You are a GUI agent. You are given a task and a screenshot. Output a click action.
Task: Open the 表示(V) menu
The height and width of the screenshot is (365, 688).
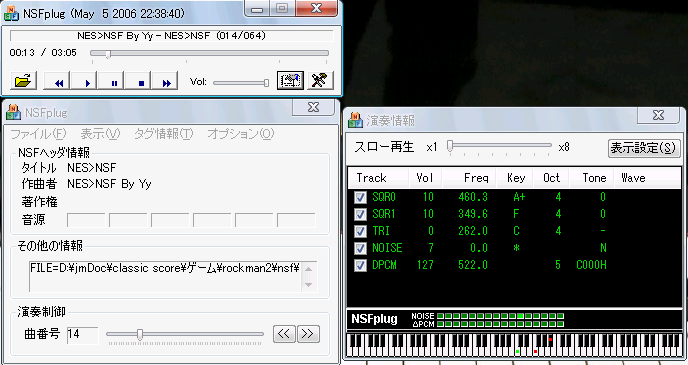pyautogui.click(x=100, y=134)
